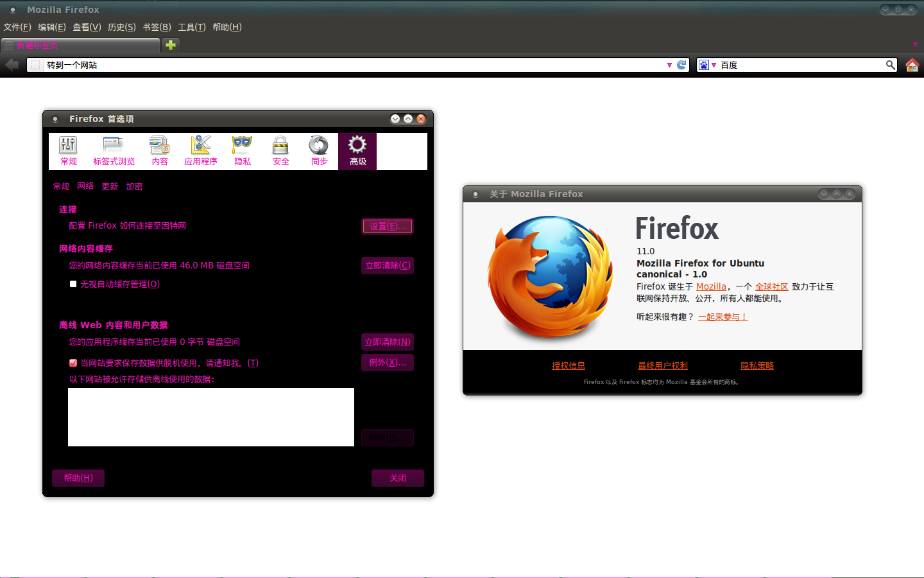Screen dimensions: 924x578
Task: Maximize the main Mozilla Firefox window
Action: pyautogui.click(x=898, y=10)
